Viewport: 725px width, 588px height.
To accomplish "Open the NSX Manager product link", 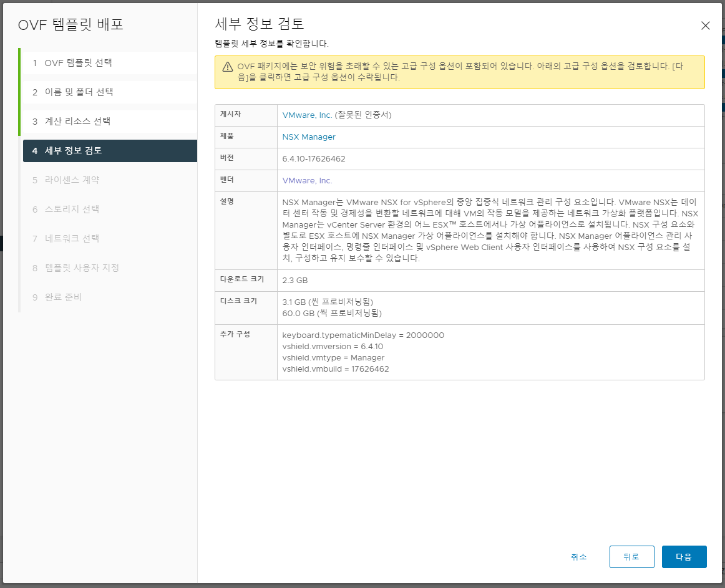I will pos(309,137).
